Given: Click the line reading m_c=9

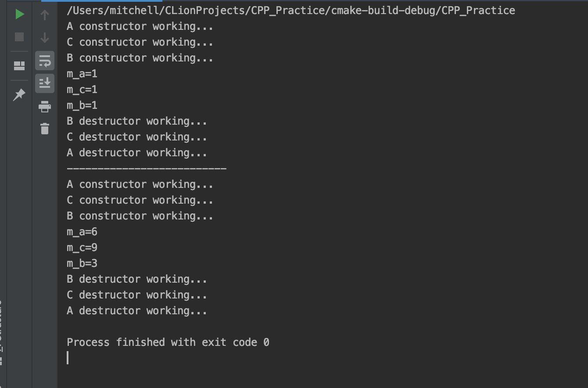Looking at the screenshot, I should [x=82, y=247].
